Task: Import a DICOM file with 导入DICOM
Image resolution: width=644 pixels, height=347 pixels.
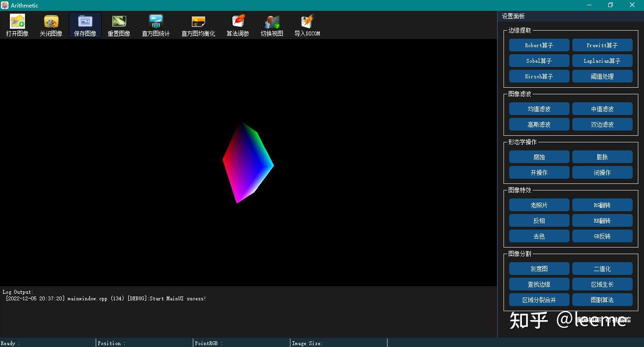Action: tap(307, 25)
